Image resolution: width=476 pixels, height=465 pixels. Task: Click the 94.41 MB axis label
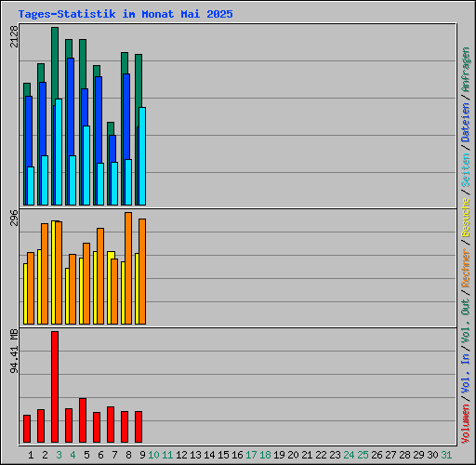14,352
